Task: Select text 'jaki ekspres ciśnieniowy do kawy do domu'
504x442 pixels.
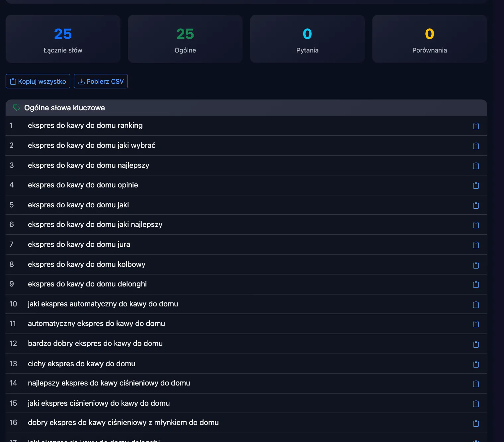Action: (x=99, y=403)
